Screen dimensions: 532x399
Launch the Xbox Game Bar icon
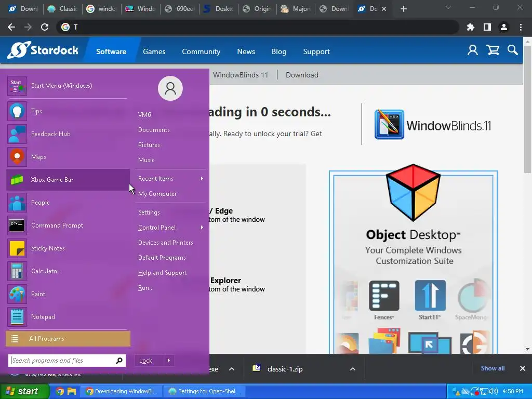tap(17, 179)
